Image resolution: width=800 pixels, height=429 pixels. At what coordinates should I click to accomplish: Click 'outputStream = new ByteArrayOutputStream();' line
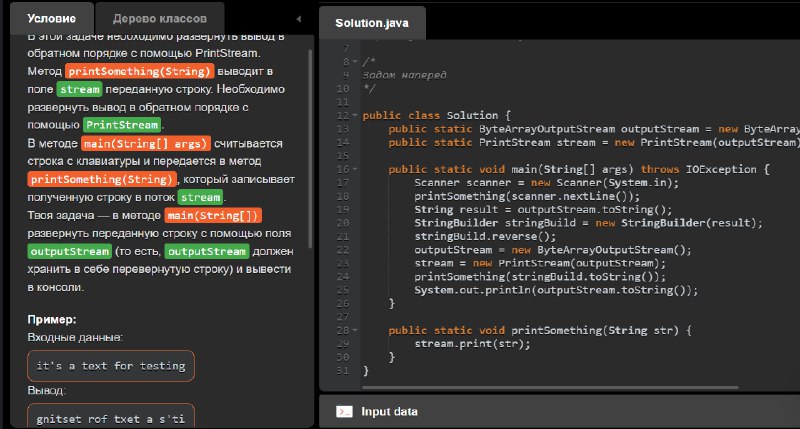point(553,250)
